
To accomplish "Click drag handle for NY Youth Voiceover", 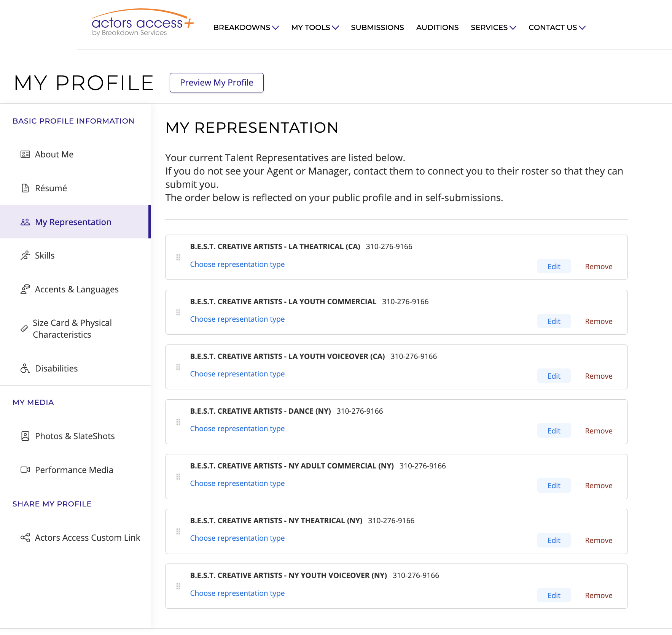I will 178,586.
